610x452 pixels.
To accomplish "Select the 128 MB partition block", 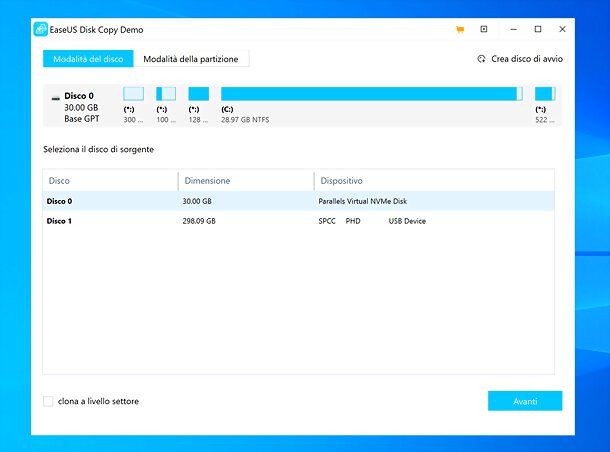I will click(x=199, y=94).
